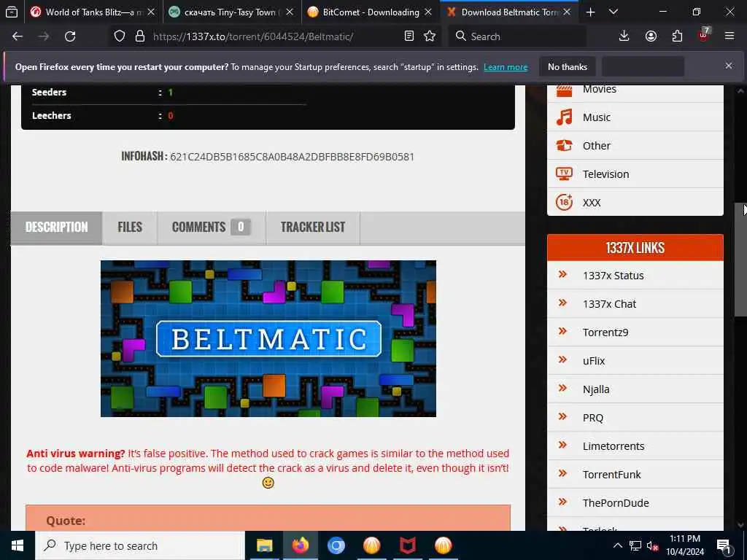The width and height of the screenshot is (747, 560).
Task: Click the Music category icon
Action: click(564, 117)
